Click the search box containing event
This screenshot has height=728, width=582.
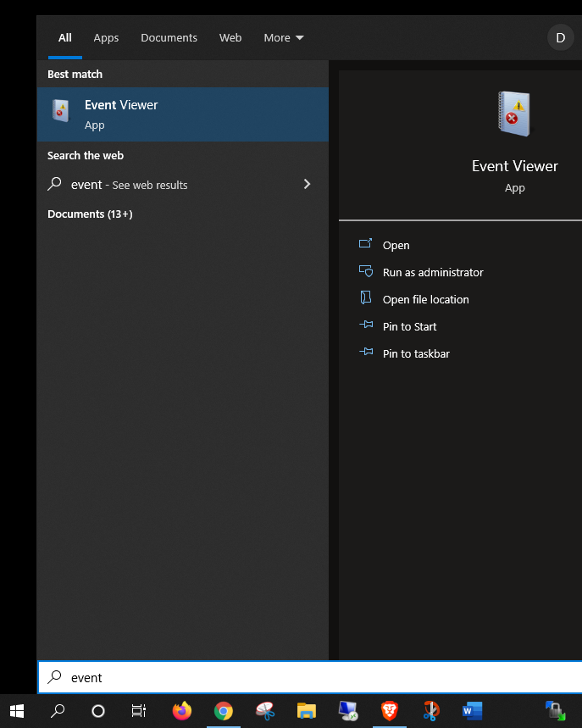tap(310, 677)
